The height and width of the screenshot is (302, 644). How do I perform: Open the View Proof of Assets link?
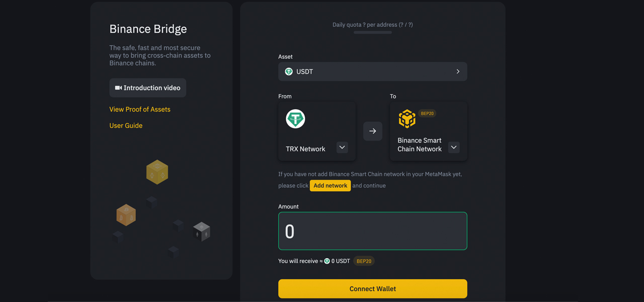click(140, 109)
